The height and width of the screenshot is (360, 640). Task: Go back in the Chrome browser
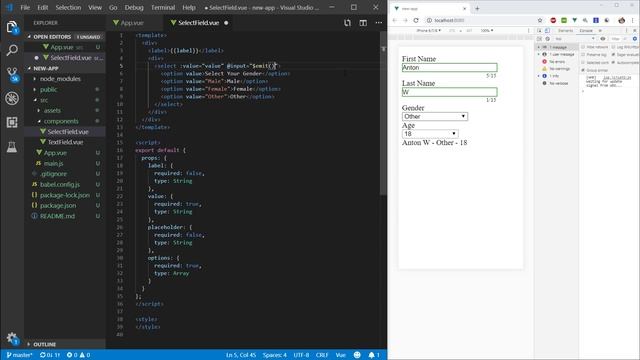point(395,20)
